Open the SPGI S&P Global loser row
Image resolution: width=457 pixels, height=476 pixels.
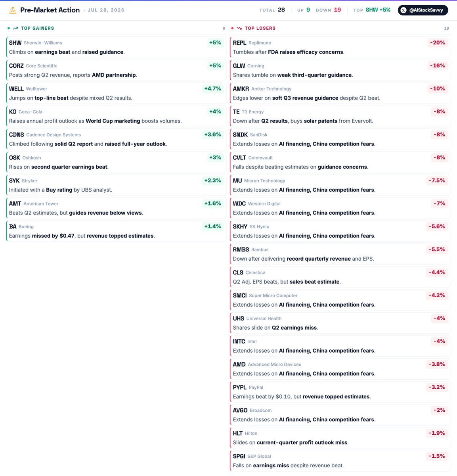(340, 461)
